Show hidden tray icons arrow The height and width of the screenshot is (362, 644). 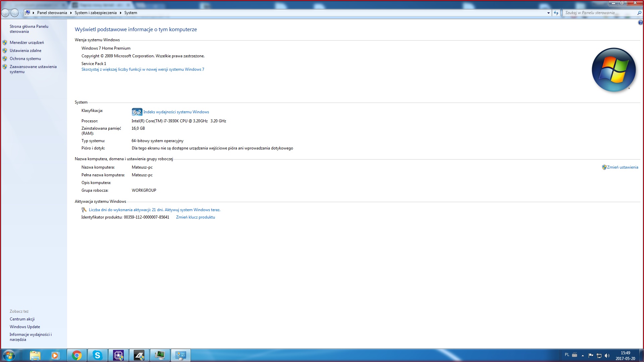click(583, 356)
